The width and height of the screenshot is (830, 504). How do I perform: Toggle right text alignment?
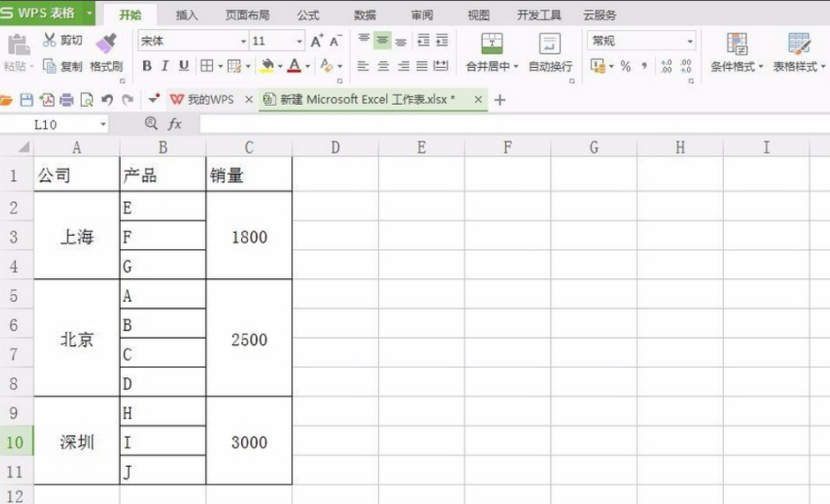click(404, 66)
